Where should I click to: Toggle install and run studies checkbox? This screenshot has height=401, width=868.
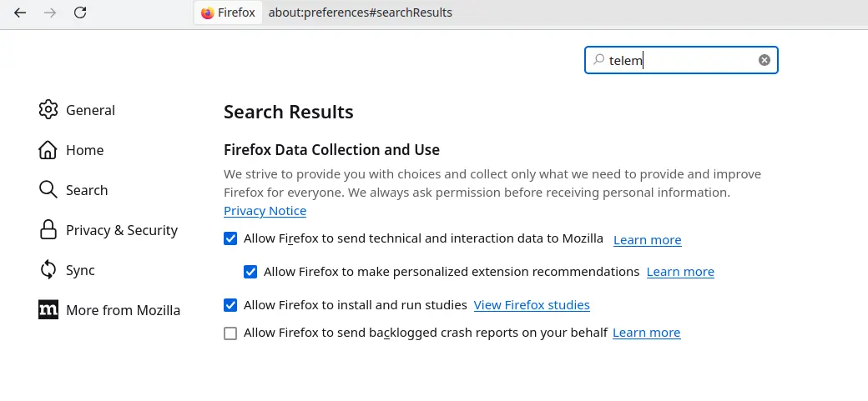(x=230, y=305)
